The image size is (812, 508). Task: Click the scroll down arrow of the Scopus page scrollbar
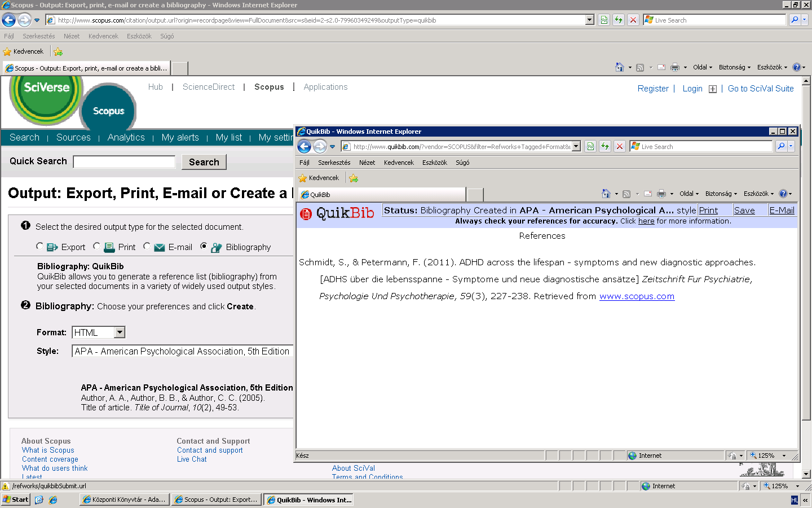click(806, 474)
